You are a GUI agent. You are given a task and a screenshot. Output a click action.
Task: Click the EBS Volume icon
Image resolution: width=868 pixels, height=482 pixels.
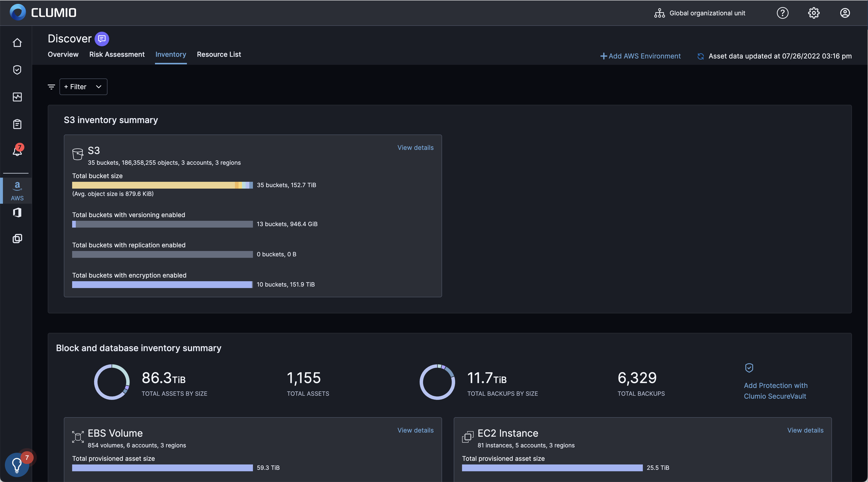pos(78,436)
